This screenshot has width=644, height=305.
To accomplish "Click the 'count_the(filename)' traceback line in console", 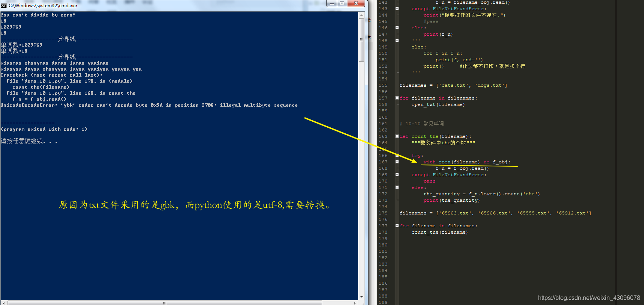I will [x=41, y=87].
